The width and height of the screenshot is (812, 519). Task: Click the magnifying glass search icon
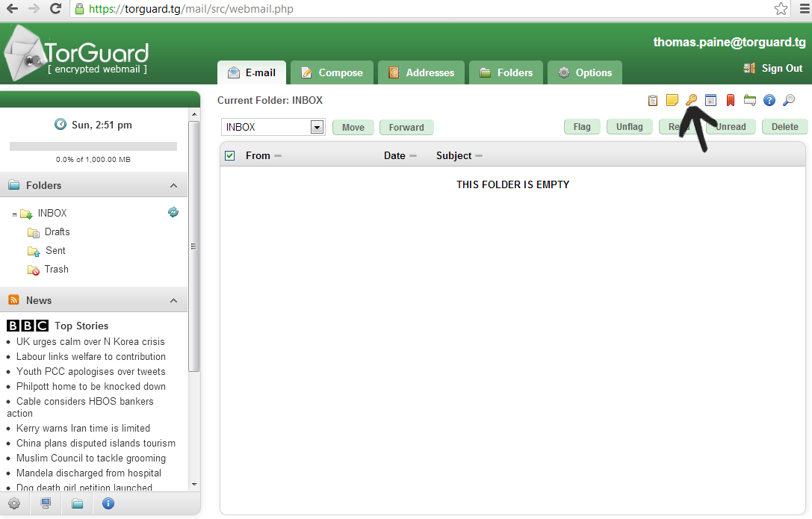pyautogui.click(x=788, y=100)
